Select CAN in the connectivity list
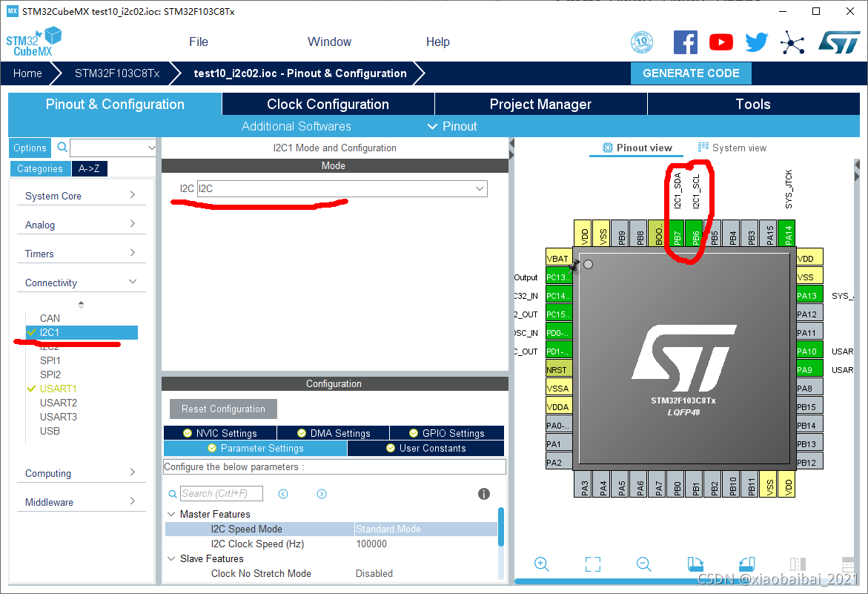The width and height of the screenshot is (868, 594). tap(50, 318)
